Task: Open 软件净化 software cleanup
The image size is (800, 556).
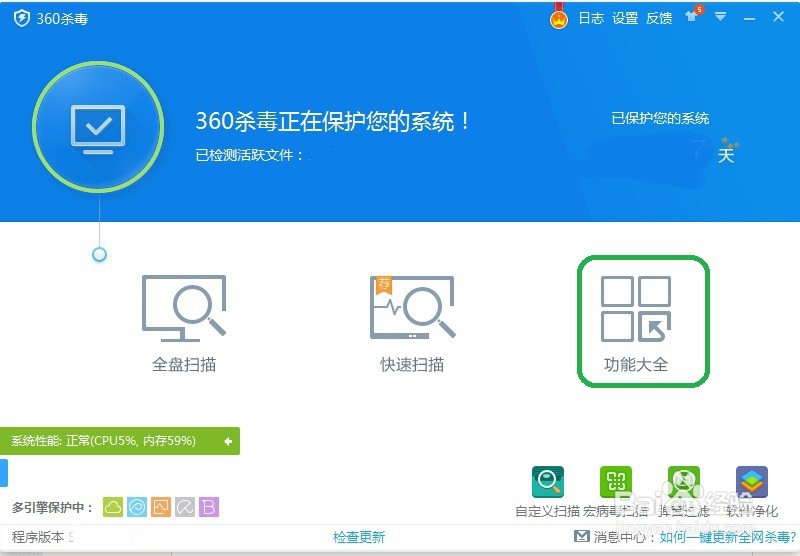Action: click(752, 492)
